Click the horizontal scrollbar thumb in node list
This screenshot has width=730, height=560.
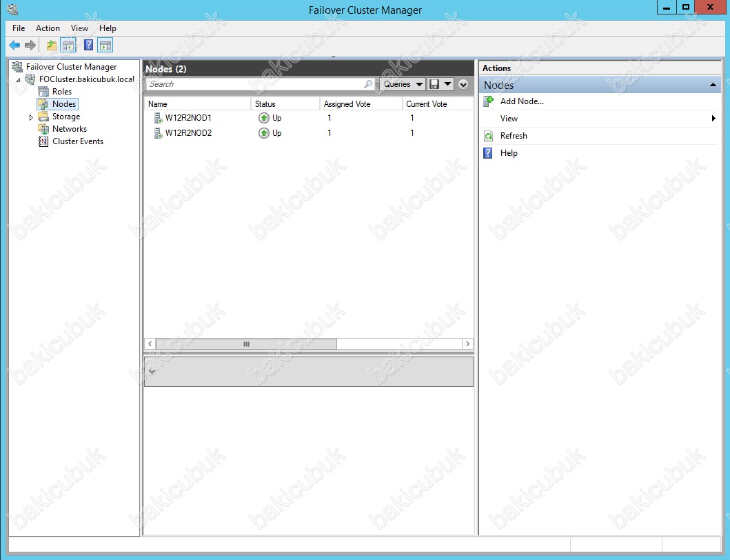tap(246, 344)
